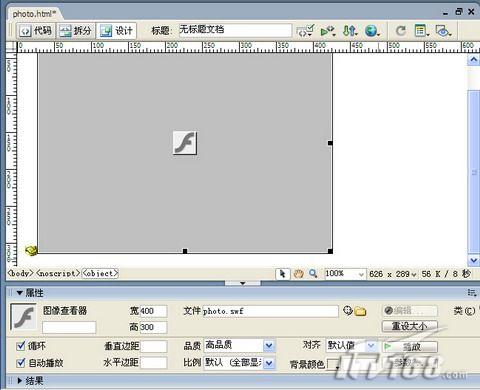Image resolution: width=480 pixels, height=390 pixels.
Task: Click the height (高) field showing 300
Action: click(153, 327)
